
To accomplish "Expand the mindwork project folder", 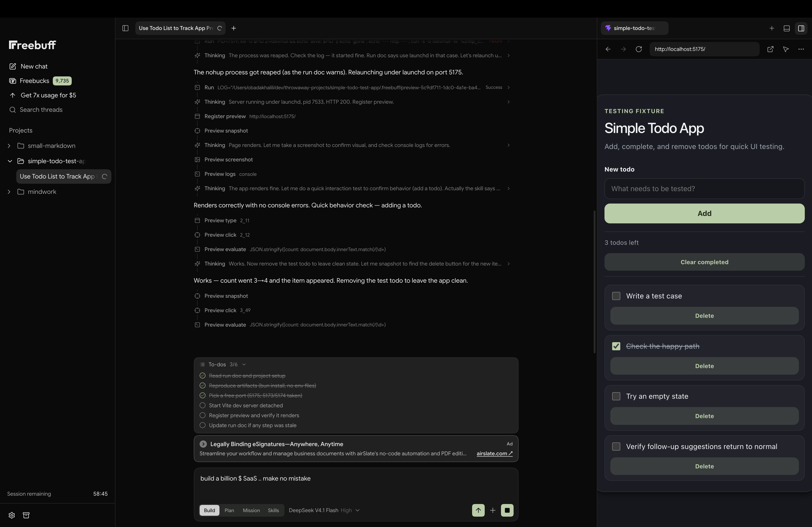I will tap(9, 192).
